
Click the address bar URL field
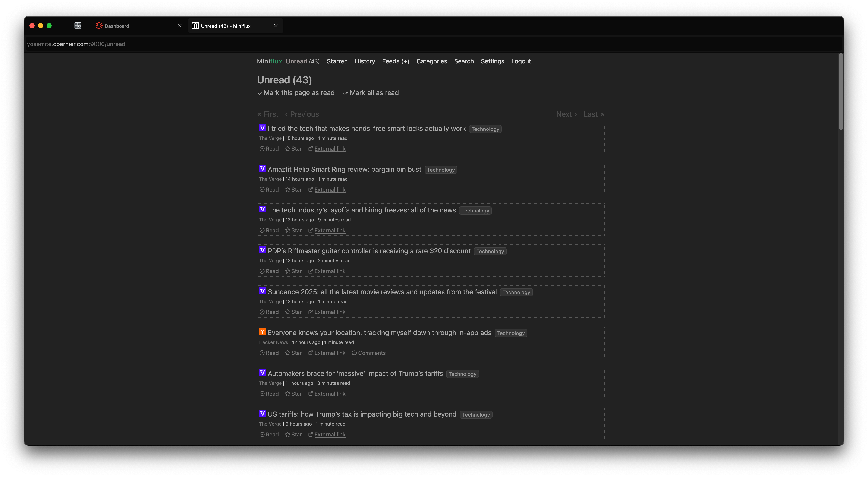tap(434, 44)
